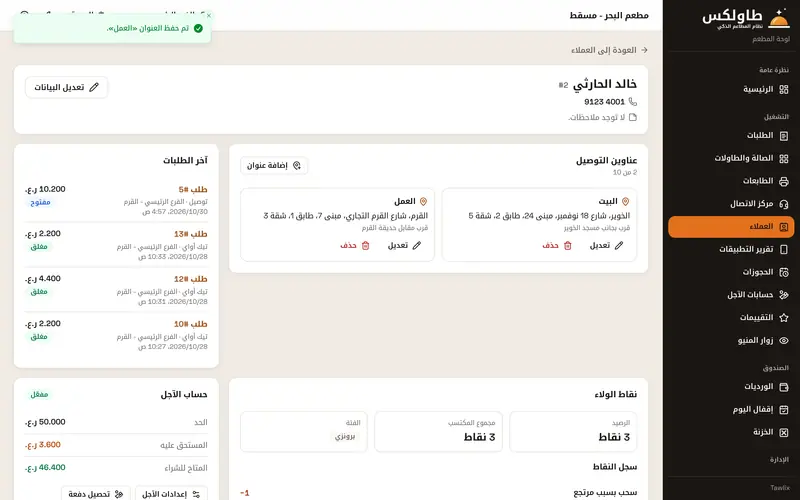Click the مفتوح status badge on order #5
The image size is (800, 500).
tap(40, 203)
